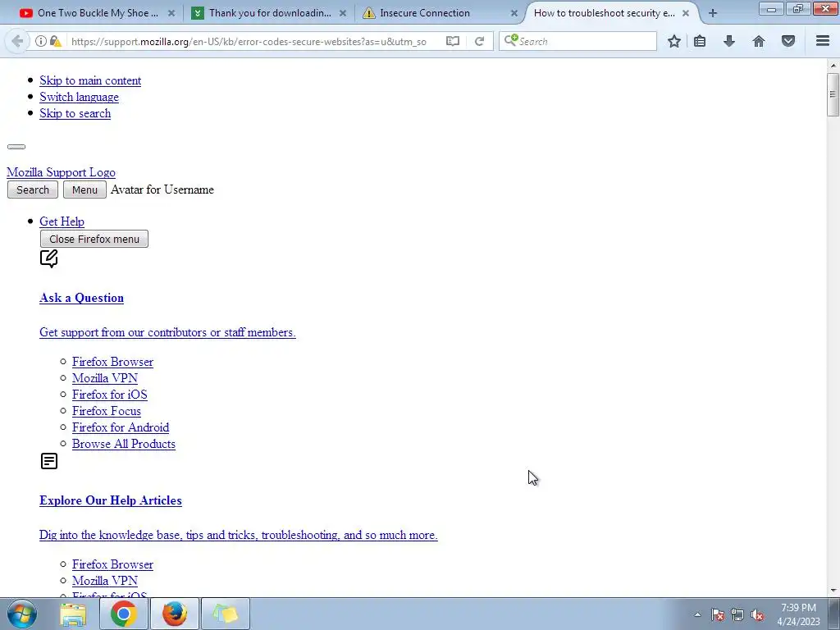The width and height of the screenshot is (840, 630).
Task: Open Mozilla Support Logo link
Action: pyautogui.click(x=61, y=172)
